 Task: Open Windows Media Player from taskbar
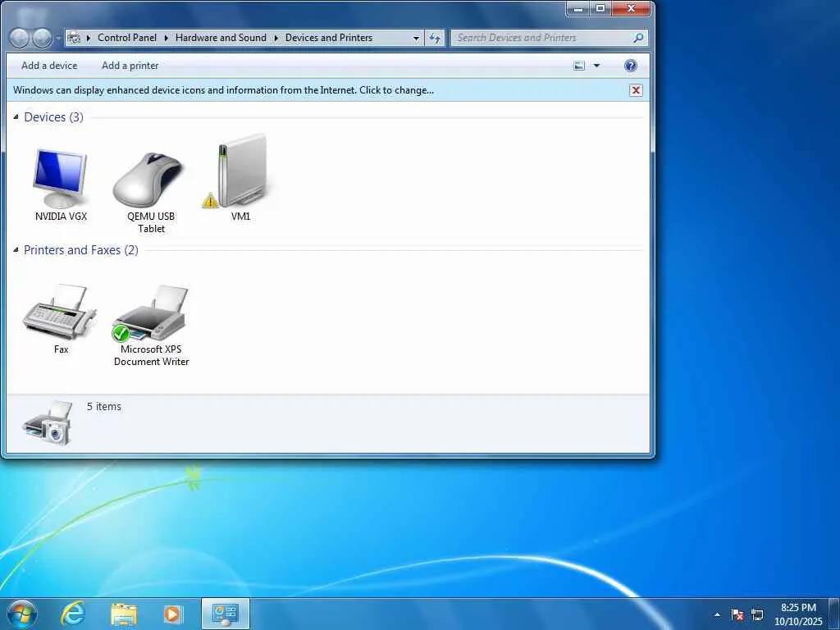[x=172, y=614]
